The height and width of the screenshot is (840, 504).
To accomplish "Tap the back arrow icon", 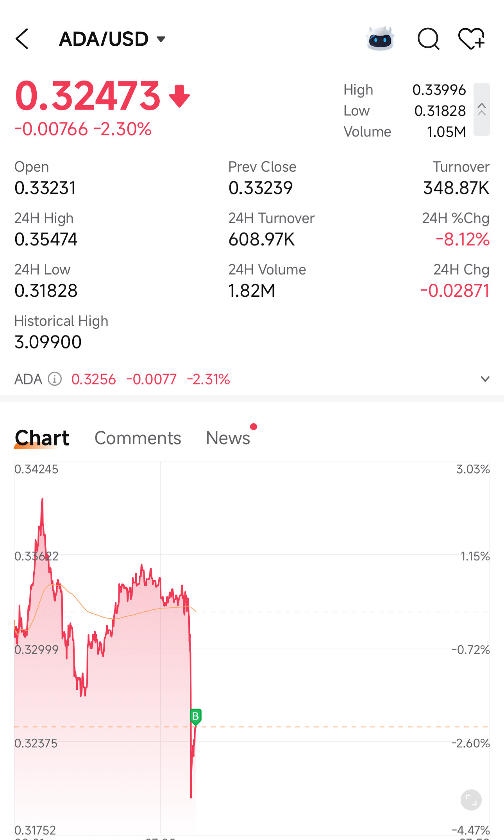I will (x=22, y=39).
